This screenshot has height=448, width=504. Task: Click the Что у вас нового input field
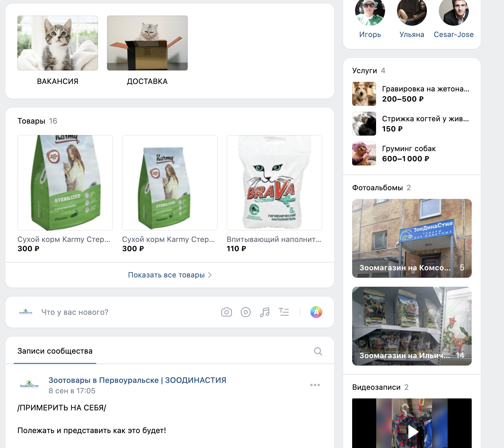tap(75, 312)
